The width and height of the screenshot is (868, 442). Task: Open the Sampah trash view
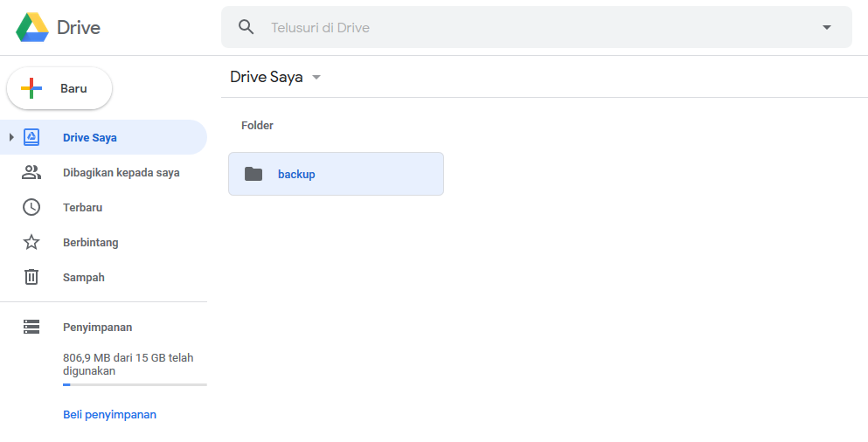[x=84, y=277]
